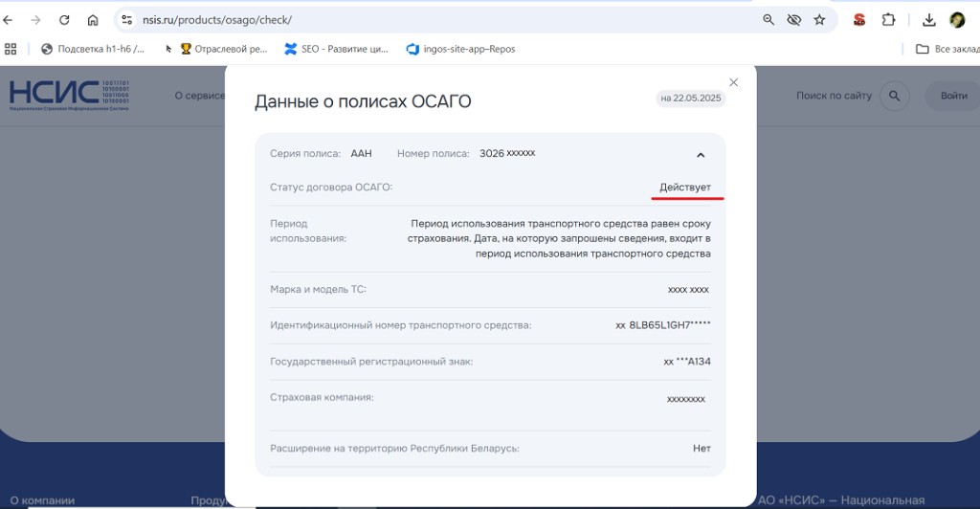Open bookmark Отраслевой ре...
Viewport: 980px width, 509px height.
click(x=224, y=49)
